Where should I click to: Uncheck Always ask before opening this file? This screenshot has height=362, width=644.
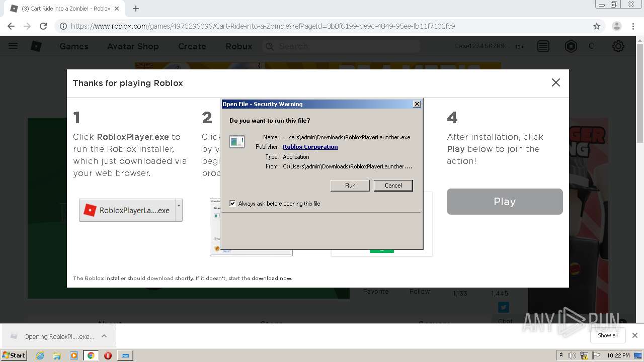pyautogui.click(x=232, y=203)
